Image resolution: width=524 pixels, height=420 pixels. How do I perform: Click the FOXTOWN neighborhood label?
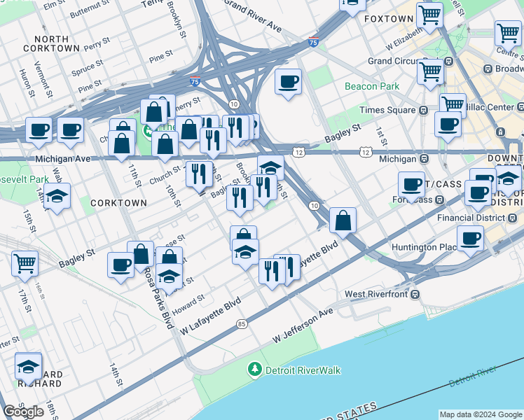[389, 19]
